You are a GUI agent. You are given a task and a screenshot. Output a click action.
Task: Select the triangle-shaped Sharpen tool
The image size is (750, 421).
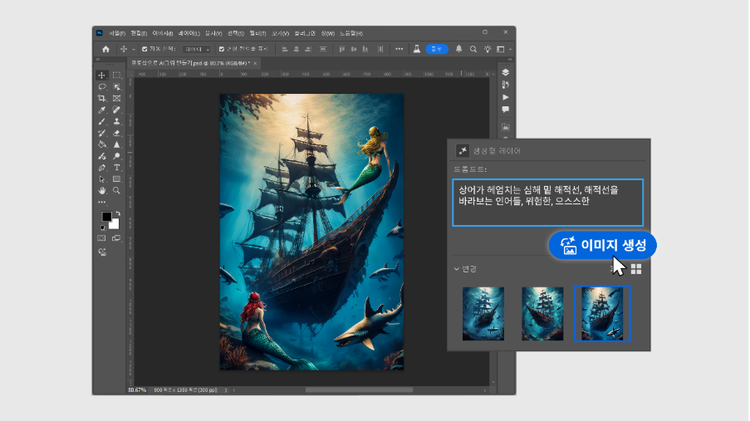coord(116,144)
